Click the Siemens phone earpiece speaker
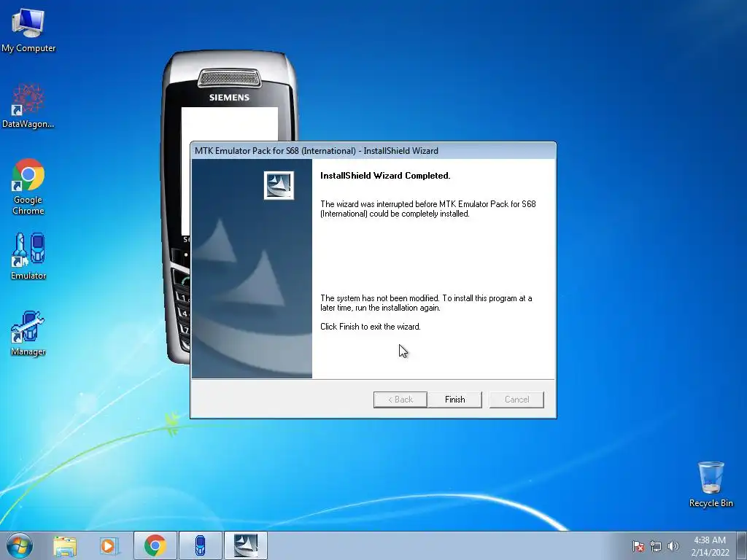 (x=229, y=78)
